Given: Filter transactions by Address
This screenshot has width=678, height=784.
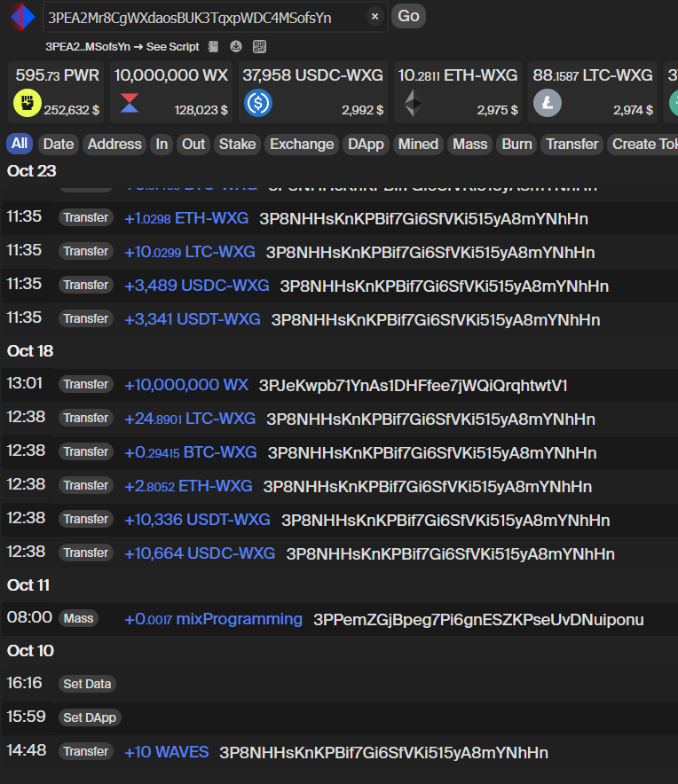Looking at the screenshot, I should pyautogui.click(x=114, y=144).
